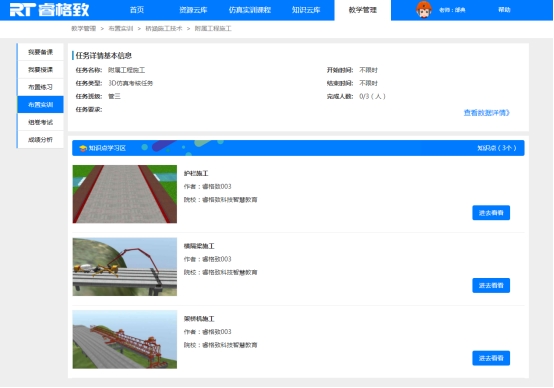Image resolution: width=554 pixels, height=388 pixels.
Task: Click the 知识点学习区 graduation cap icon
Action: click(83, 148)
